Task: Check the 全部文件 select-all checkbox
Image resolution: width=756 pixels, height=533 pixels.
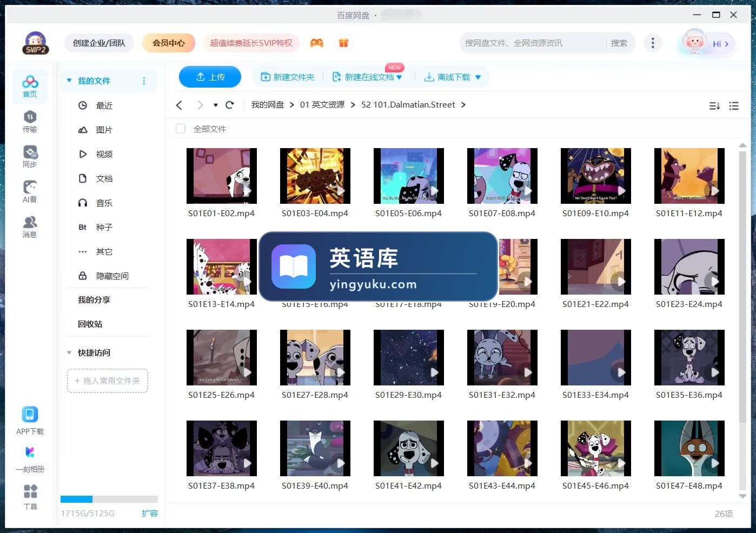Action: 181,129
